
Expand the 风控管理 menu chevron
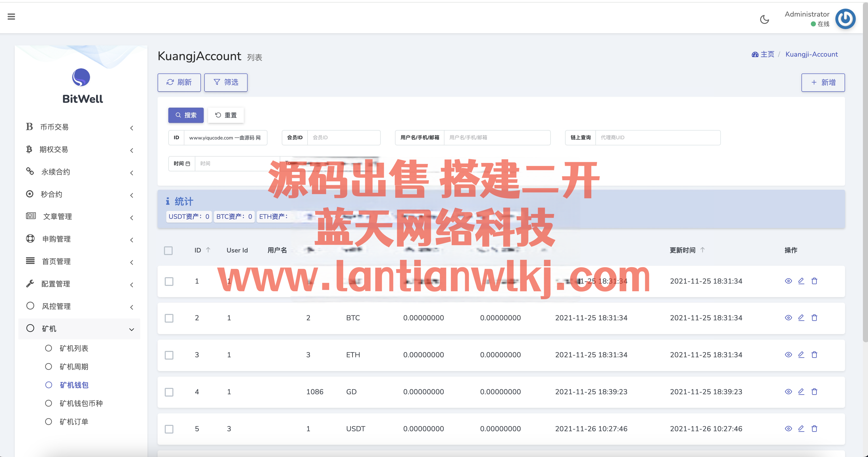pos(131,307)
